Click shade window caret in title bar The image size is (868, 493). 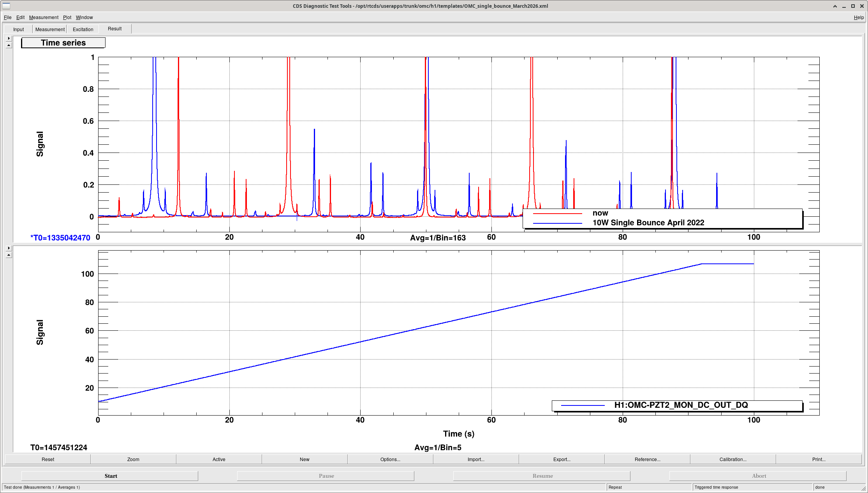835,6
